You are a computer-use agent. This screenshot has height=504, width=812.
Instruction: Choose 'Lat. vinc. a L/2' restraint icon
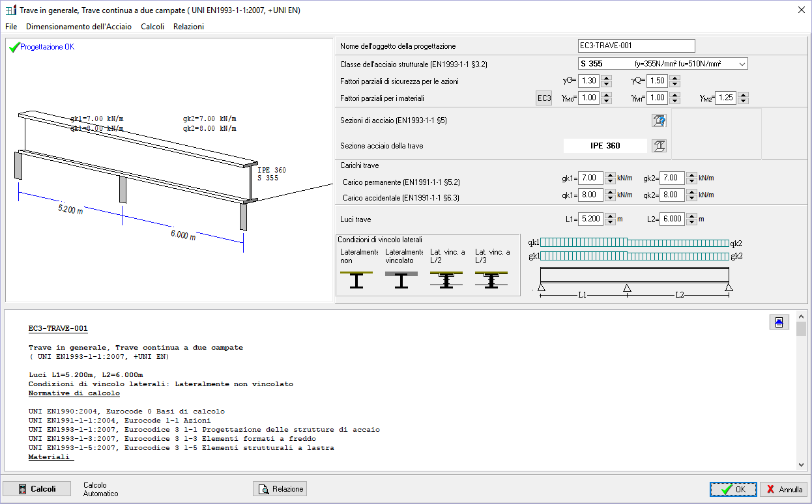[446, 280]
